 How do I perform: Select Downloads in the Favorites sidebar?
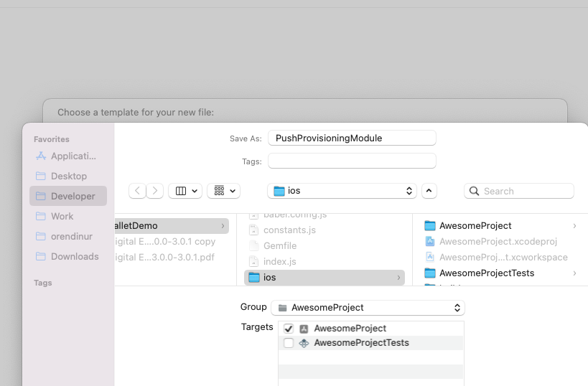pyautogui.click(x=74, y=256)
